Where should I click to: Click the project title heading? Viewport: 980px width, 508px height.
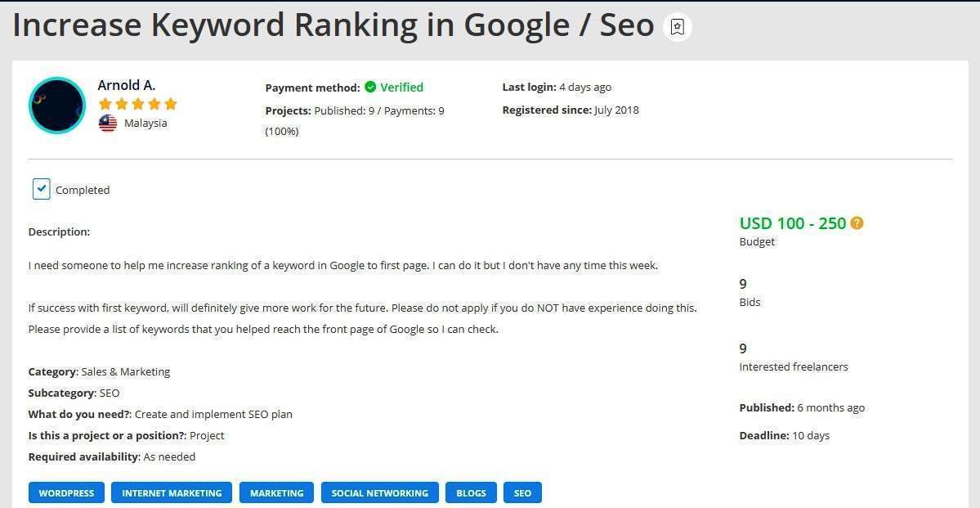(333, 25)
